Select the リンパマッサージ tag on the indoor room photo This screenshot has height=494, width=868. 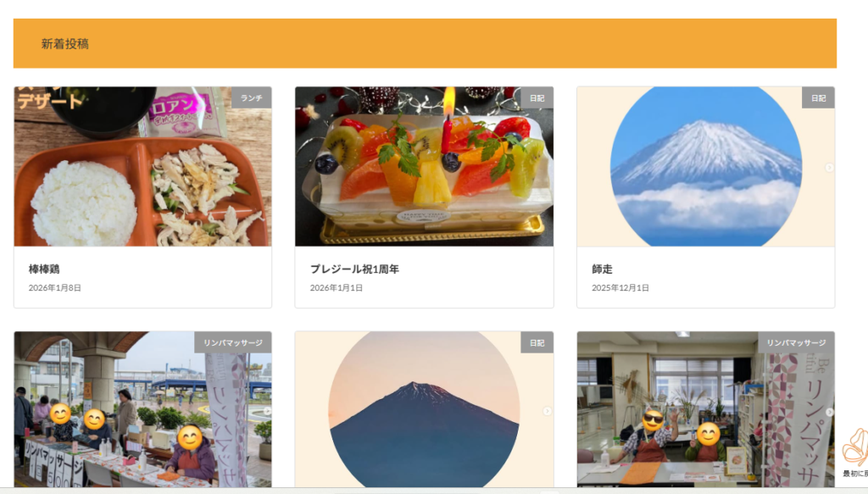pyautogui.click(x=796, y=342)
